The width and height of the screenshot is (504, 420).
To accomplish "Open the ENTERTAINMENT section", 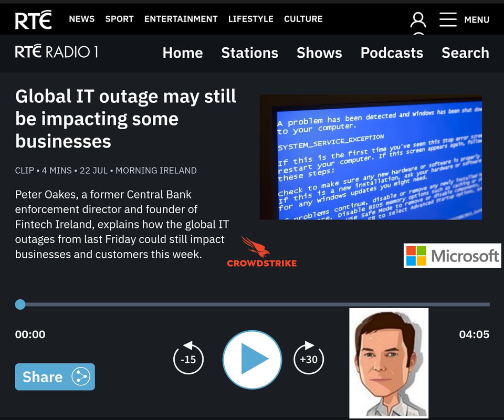I will coord(181,19).
